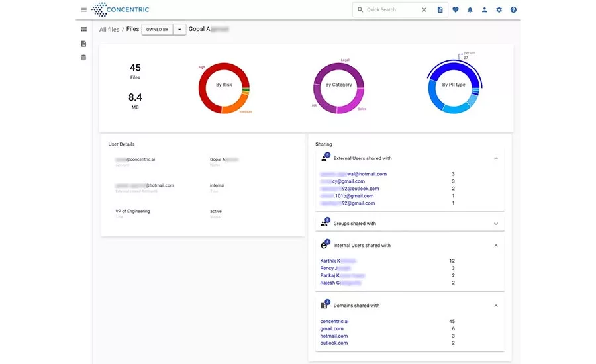Open the dropdown arrow beside Owned By
The height and width of the screenshot is (364, 596).
179,30
